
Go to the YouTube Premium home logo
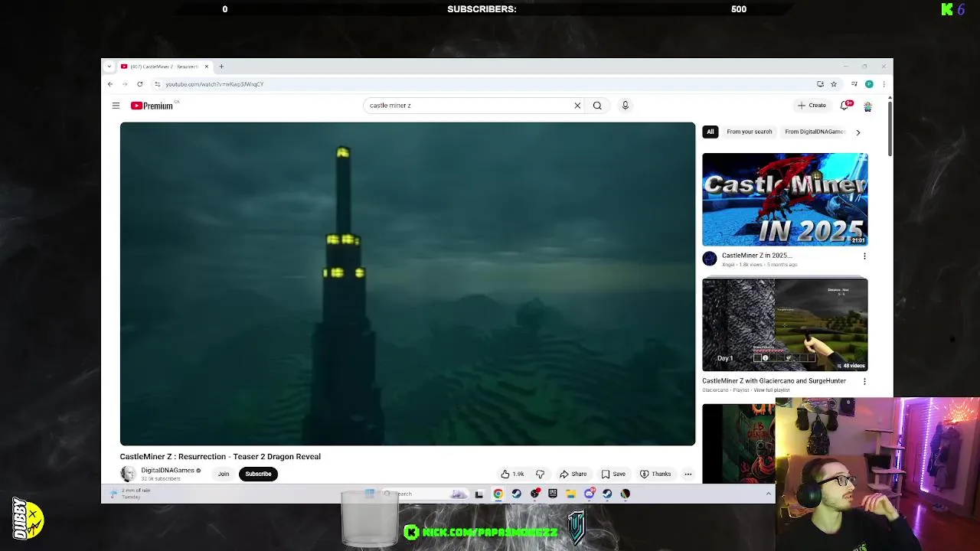[x=152, y=106]
